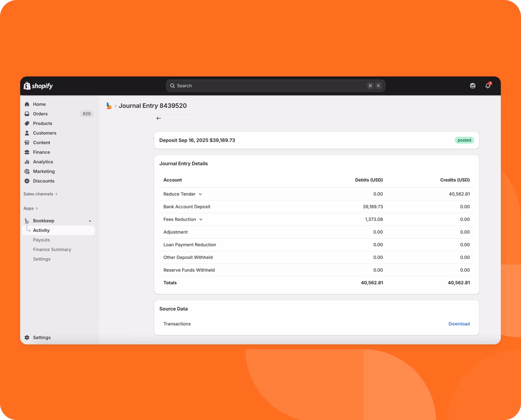
Task: Open Marketing in the sidebar
Action: coord(44,171)
